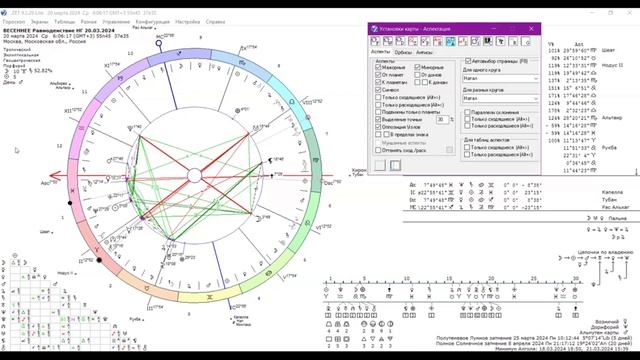Enable От домов checkbox
This screenshot has width=640, height=360.
click(418, 75)
